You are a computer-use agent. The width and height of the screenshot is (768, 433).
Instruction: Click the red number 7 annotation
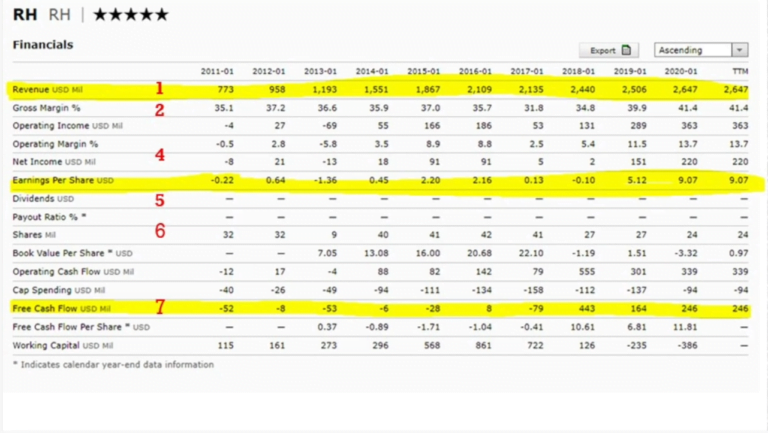pyautogui.click(x=159, y=307)
